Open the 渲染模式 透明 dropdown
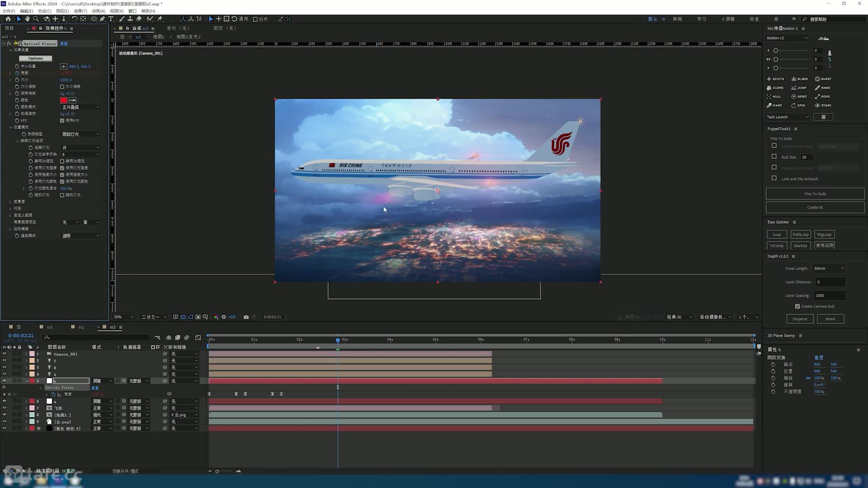The image size is (868, 488). pyautogui.click(x=80, y=236)
